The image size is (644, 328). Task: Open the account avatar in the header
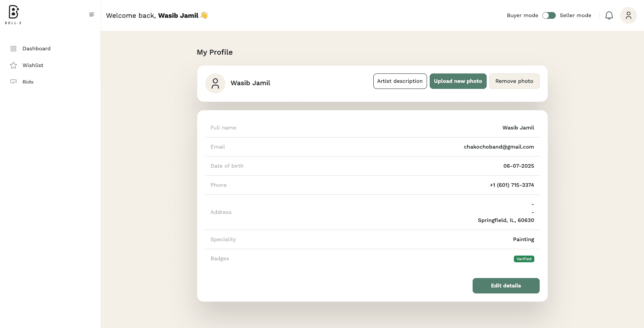[x=628, y=15]
